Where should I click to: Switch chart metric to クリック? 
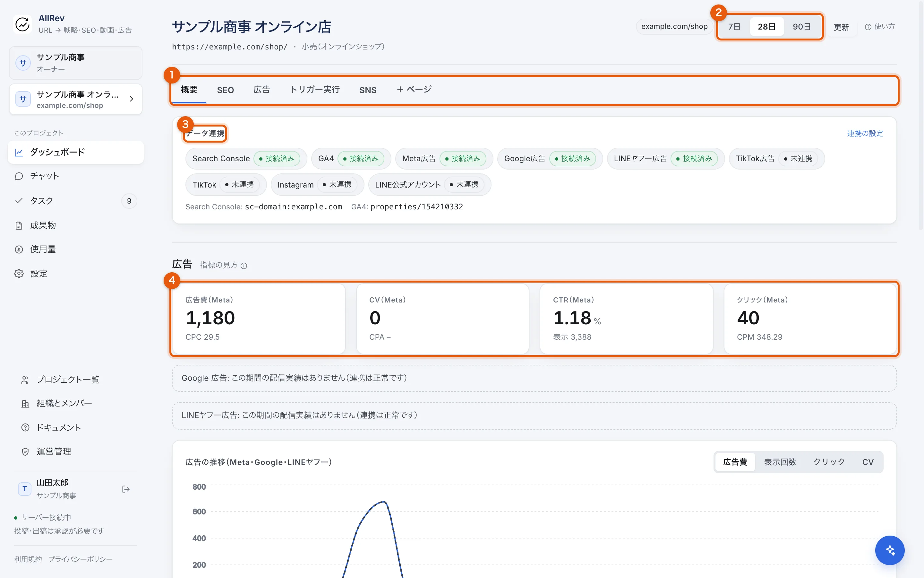(829, 462)
